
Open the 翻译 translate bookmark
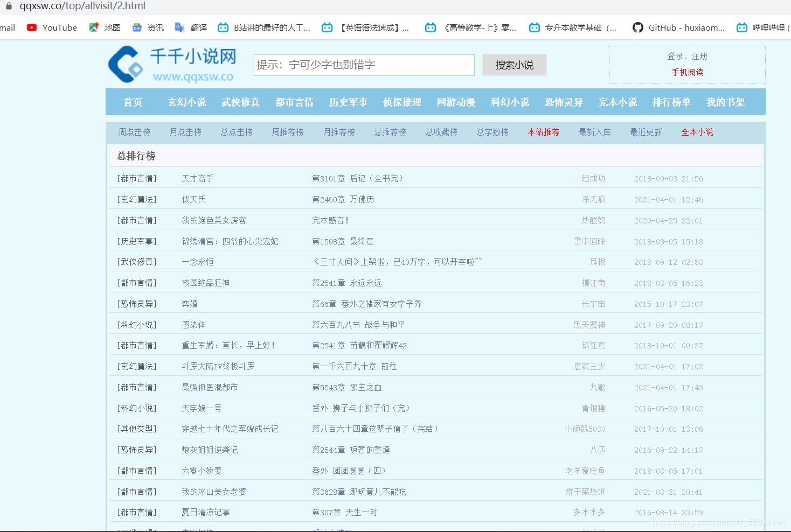click(x=191, y=27)
